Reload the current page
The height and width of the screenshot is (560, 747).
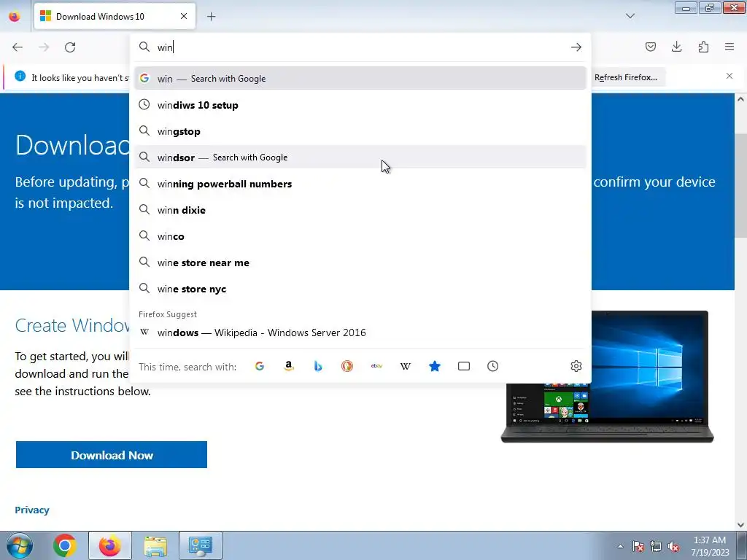(70, 47)
